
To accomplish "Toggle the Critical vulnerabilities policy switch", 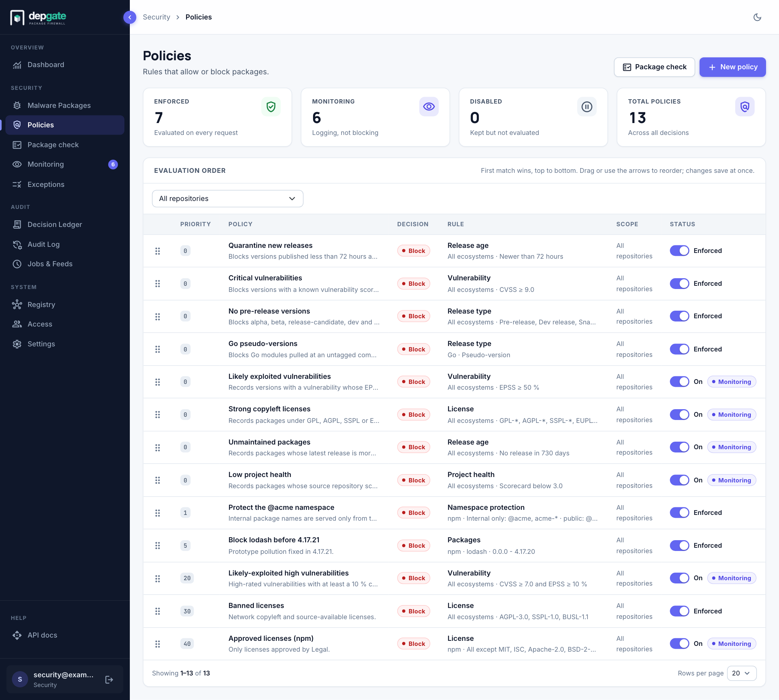I will pyautogui.click(x=679, y=284).
